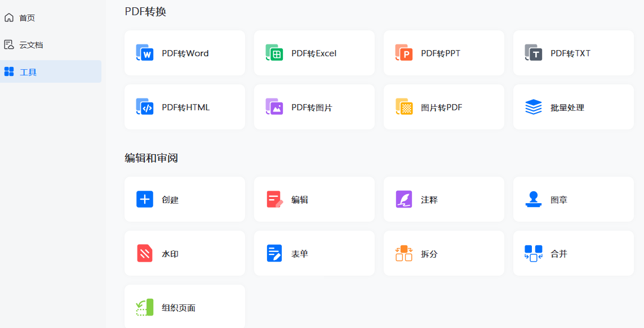Open the 注释 annotation card
Image resolution: width=644 pixels, height=328 pixels.
[444, 199]
